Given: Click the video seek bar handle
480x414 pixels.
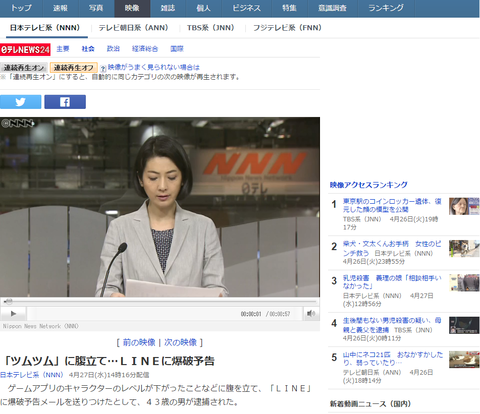Looking at the screenshot, I should click(x=9, y=301).
